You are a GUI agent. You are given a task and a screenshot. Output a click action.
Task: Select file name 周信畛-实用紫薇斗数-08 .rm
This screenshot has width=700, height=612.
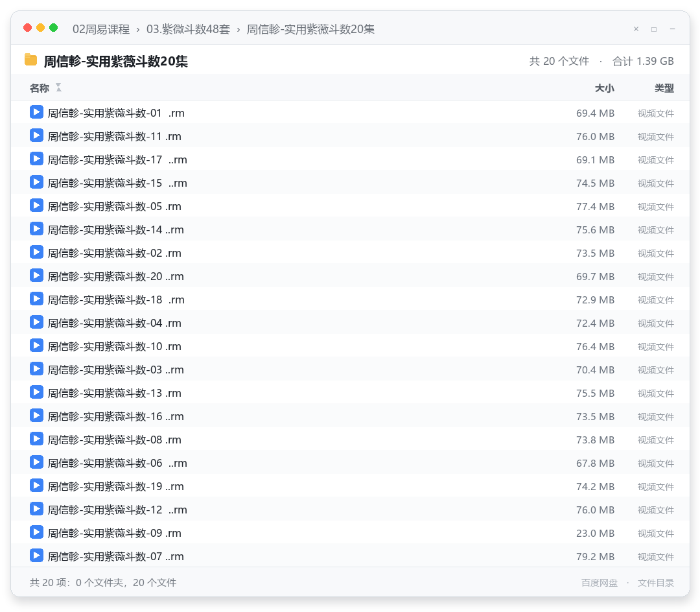[114, 440]
